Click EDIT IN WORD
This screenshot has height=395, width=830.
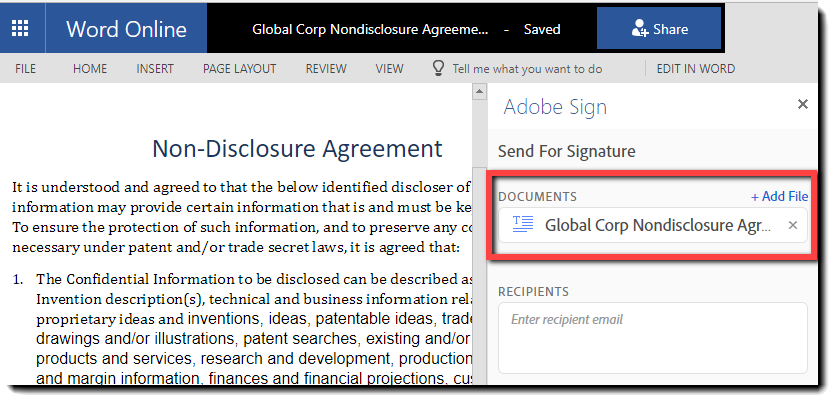[x=696, y=69]
